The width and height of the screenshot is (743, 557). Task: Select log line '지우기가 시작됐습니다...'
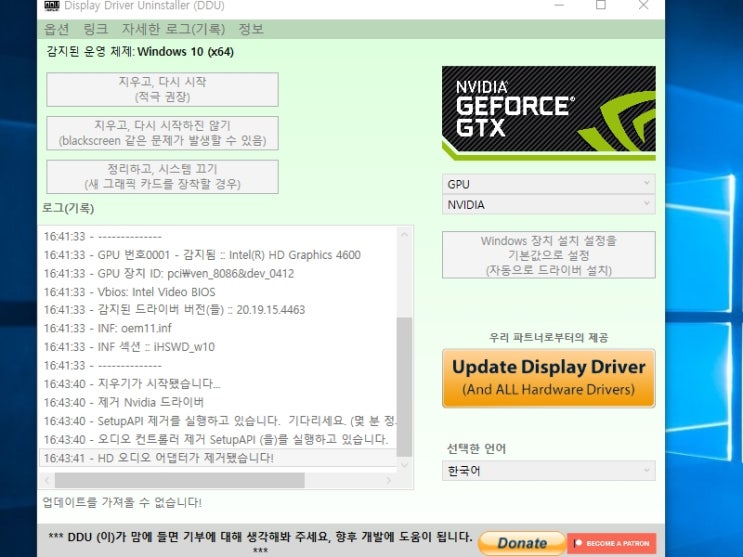tap(217, 384)
